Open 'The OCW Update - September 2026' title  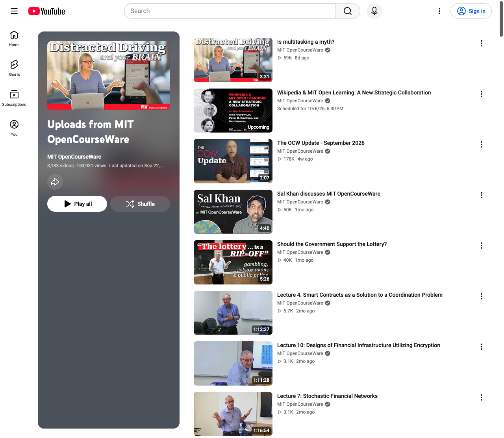tap(321, 143)
